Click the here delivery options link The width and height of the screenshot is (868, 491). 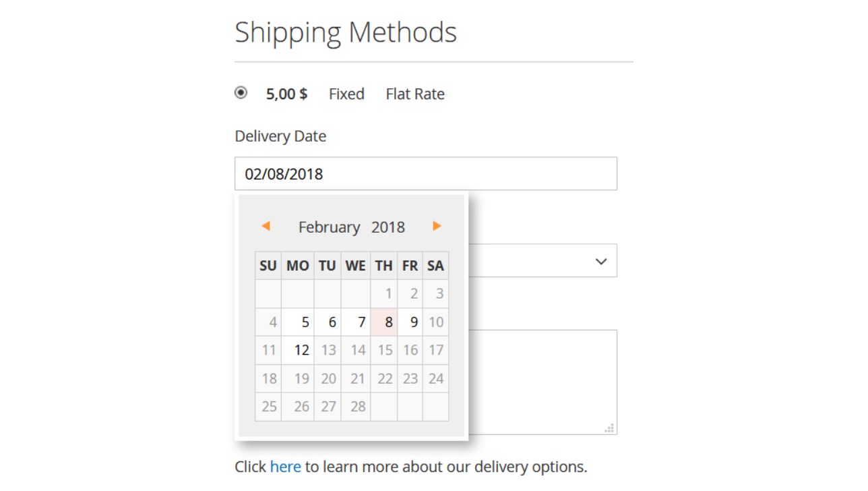(285, 467)
